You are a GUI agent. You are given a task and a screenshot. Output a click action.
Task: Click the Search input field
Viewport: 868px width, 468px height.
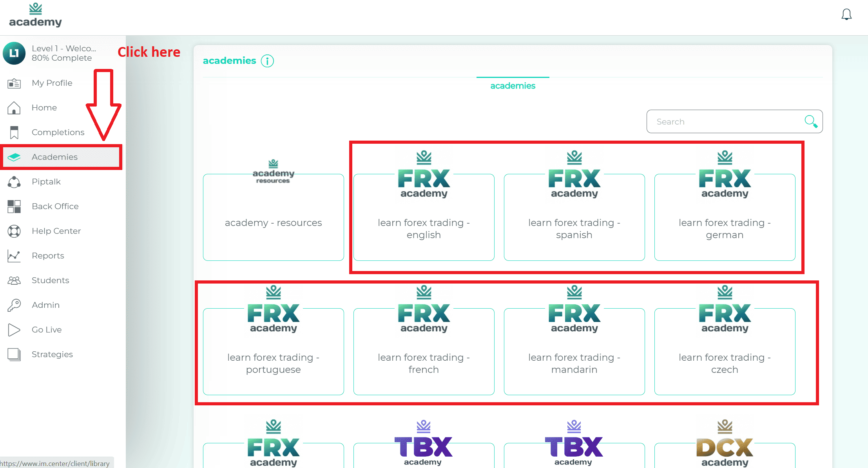(x=734, y=121)
